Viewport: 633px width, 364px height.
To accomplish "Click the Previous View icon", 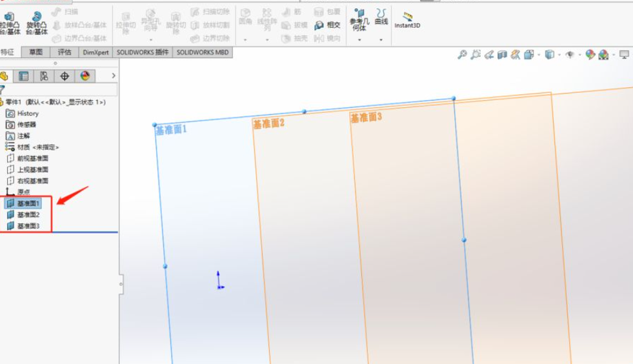I will pyautogui.click(x=489, y=55).
